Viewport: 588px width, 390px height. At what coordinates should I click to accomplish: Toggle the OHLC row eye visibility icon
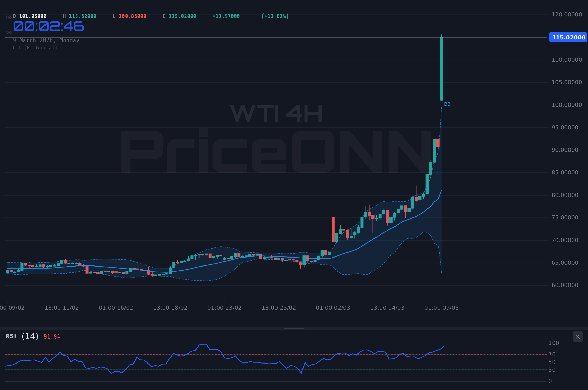(x=8, y=17)
